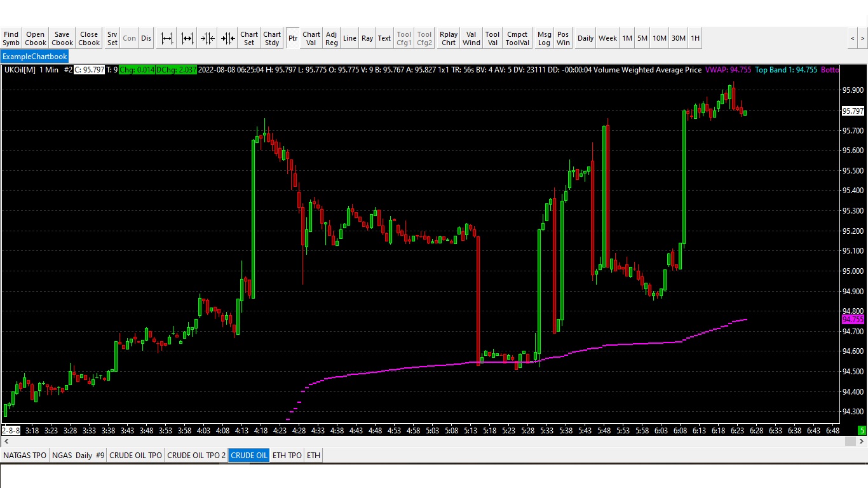Select the Adj Reg tool

pyautogui.click(x=332, y=39)
